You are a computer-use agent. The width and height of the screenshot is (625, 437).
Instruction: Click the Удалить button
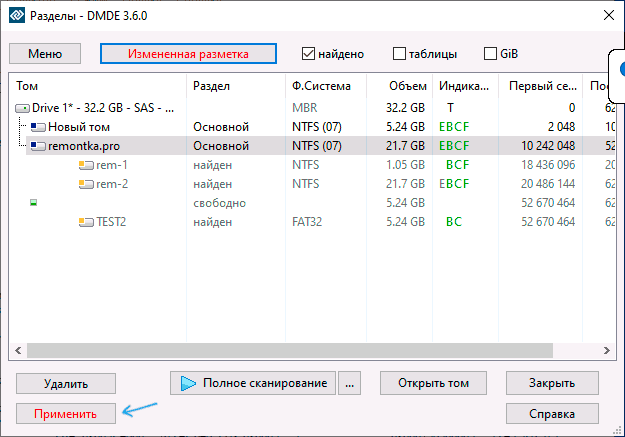click(66, 384)
